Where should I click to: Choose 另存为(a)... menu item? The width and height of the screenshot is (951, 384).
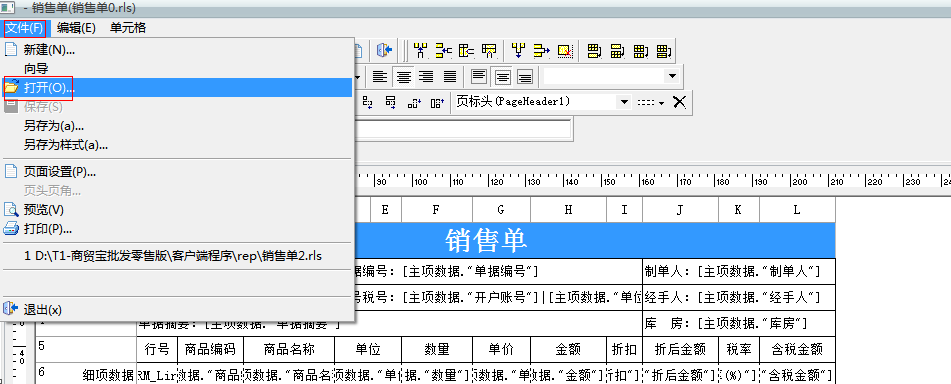pyautogui.click(x=178, y=126)
